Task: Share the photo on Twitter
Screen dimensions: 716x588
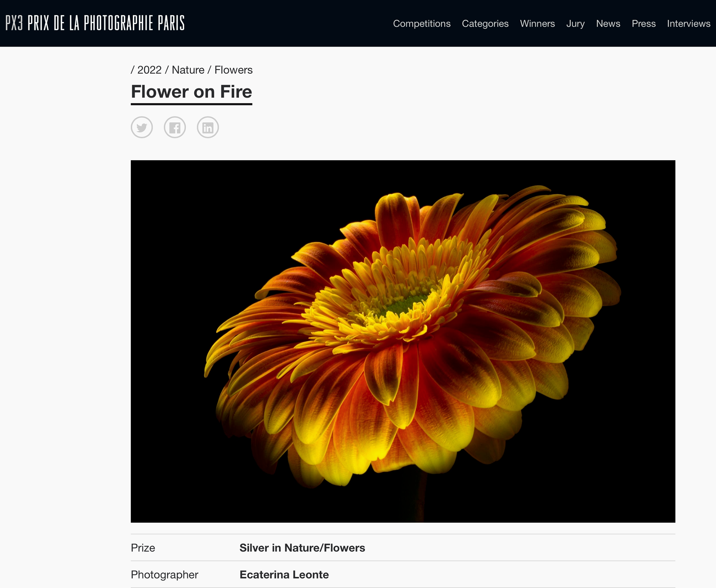Action: pos(142,127)
